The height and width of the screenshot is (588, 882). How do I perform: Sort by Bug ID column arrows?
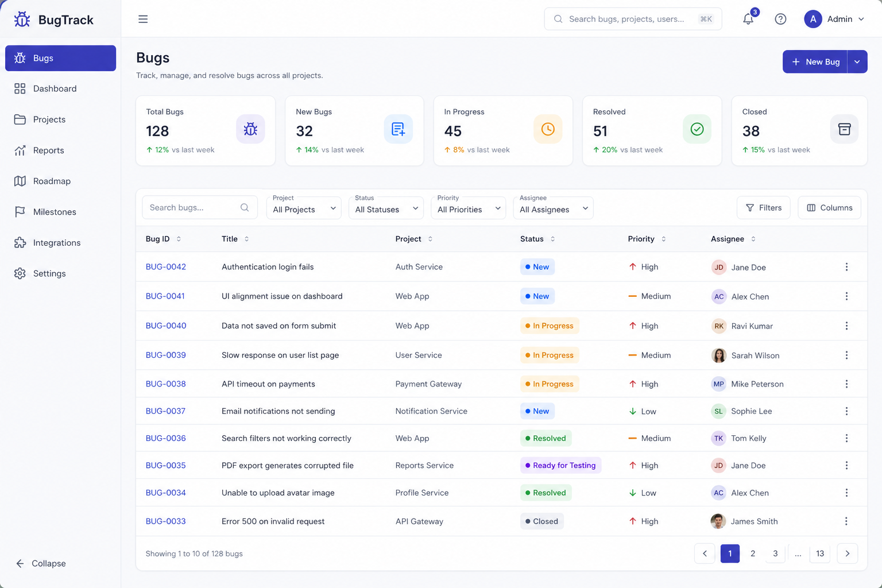tap(179, 239)
